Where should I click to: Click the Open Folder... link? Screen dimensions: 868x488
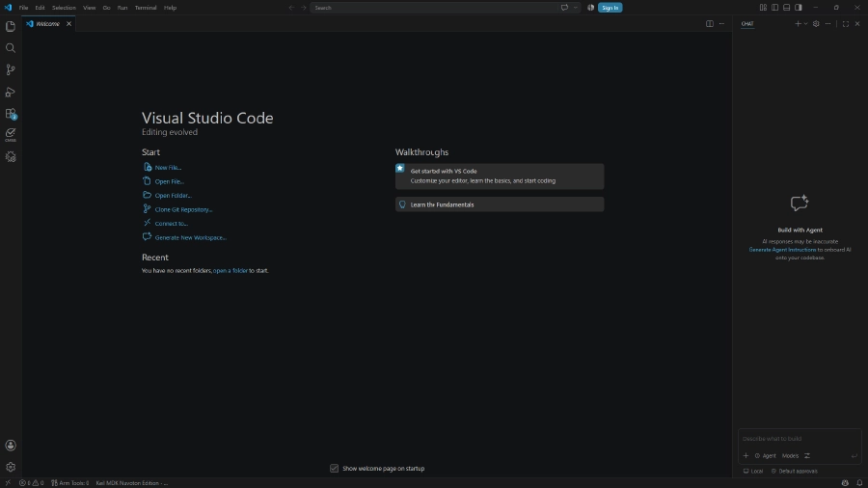pyautogui.click(x=174, y=196)
